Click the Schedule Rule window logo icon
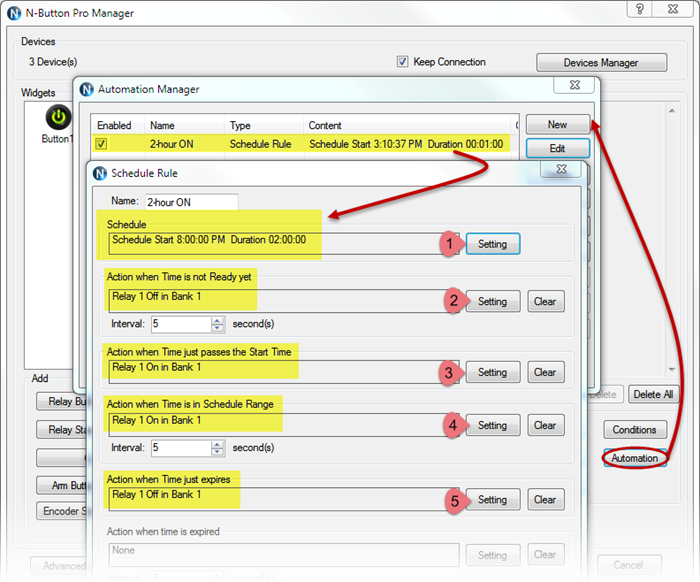 point(100,173)
